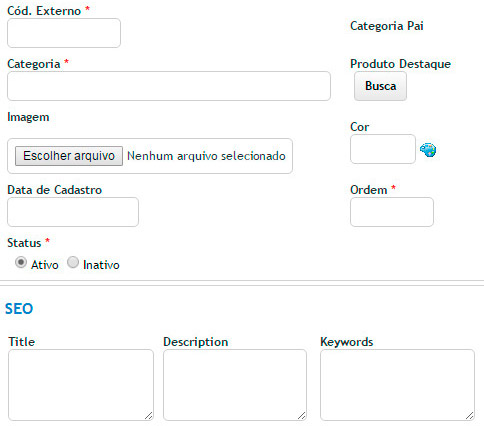
Task: Click the Busca button under Produto Destaque
Action: click(380, 86)
